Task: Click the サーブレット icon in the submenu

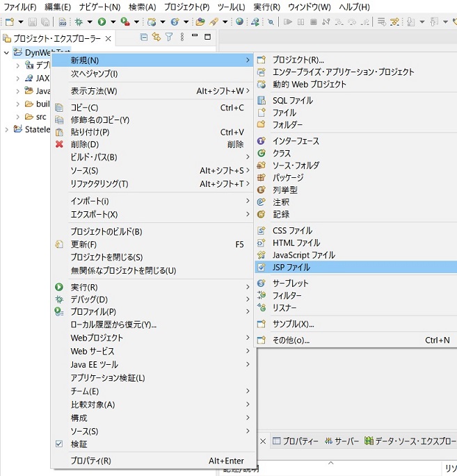Action: coord(262,283)
